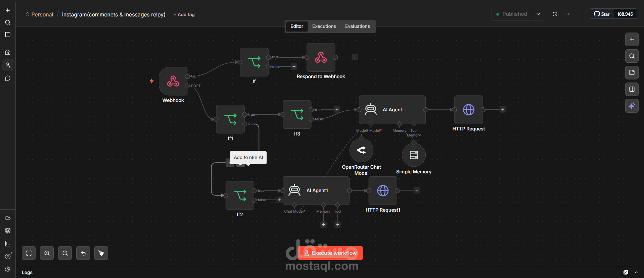Select the Webhook trigger node
The height and width of the screenshot is (278, 644).
tap(173, 81)
